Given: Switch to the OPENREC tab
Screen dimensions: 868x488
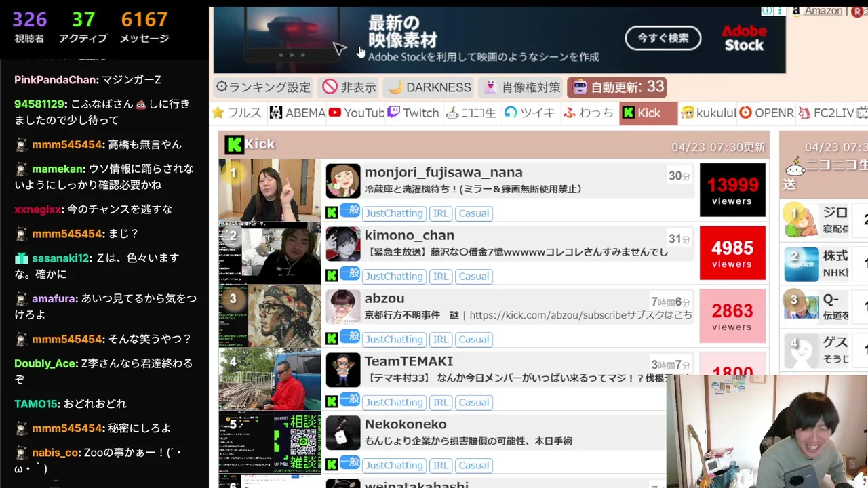Looking at the screenshot, I should click(x=766, y=113).
